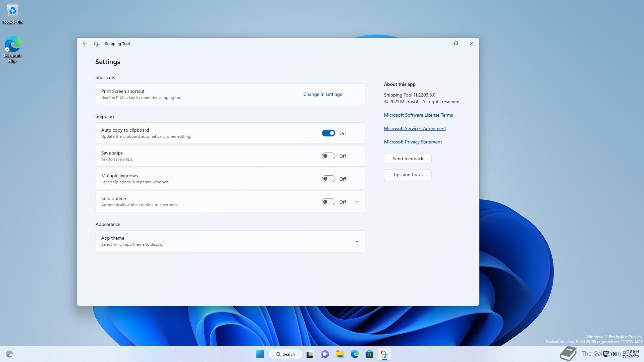
Task: Open the widgets weather icon on taskbar
Action: pyautogui.click(x=9, y=354)
